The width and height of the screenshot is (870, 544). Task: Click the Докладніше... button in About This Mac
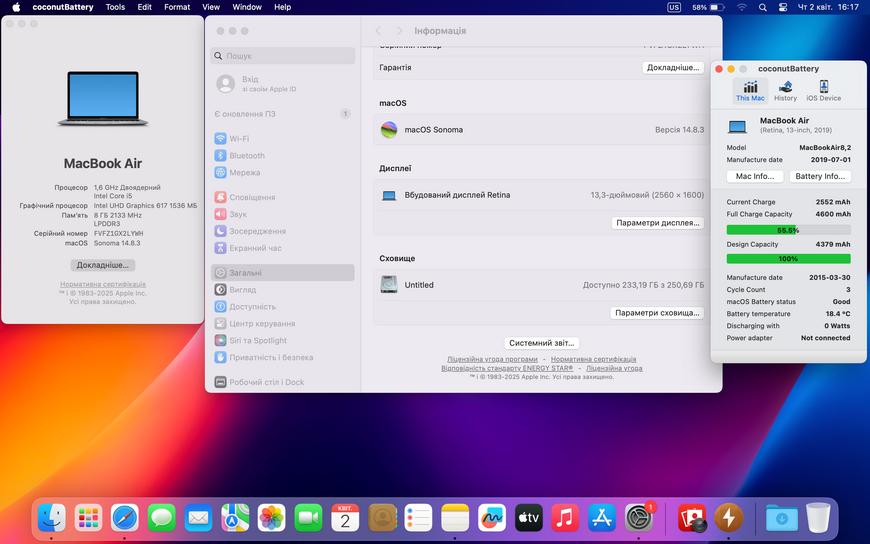[x=103, y=265]
